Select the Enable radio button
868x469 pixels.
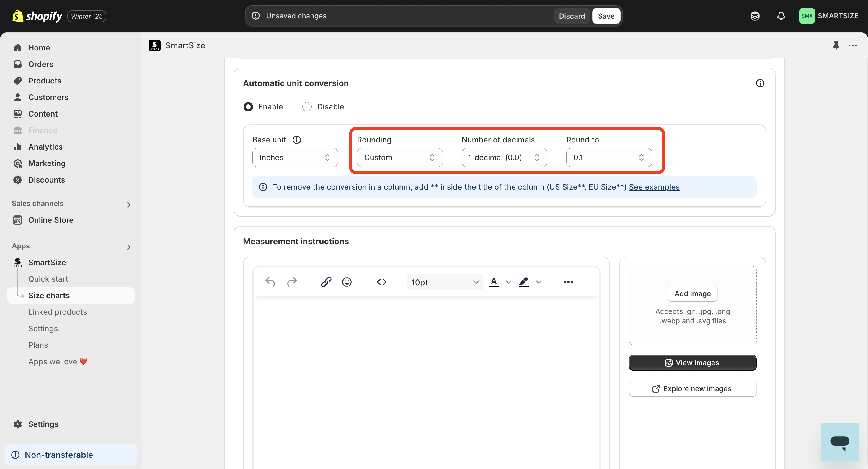248,107
